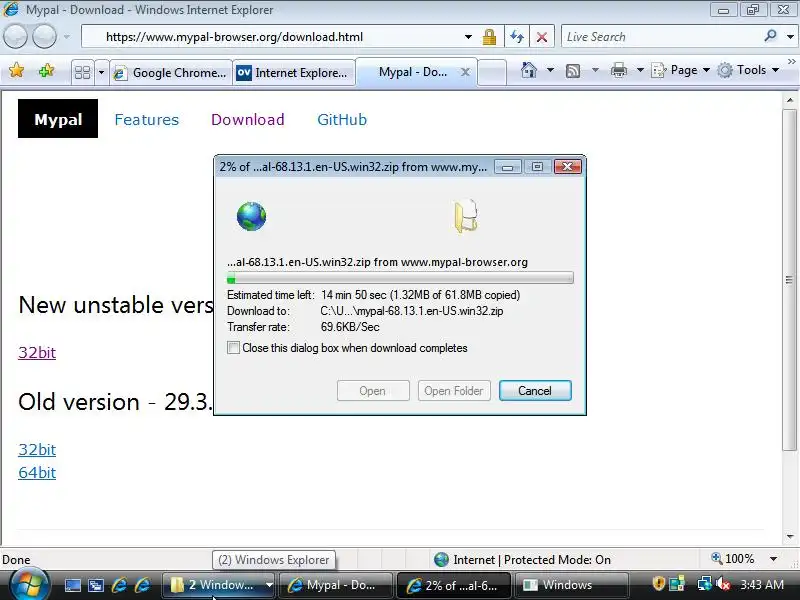Expand the Feeds dropdown arrow

pos(595,70)
